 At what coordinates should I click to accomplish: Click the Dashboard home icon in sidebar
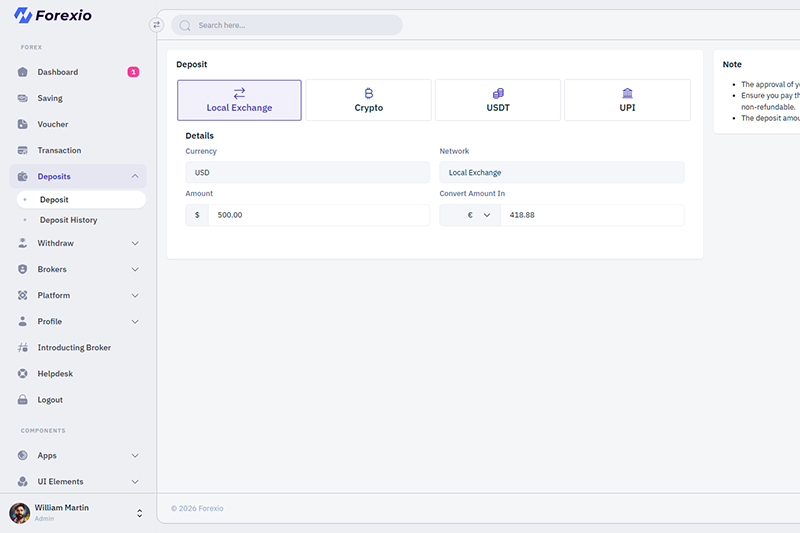point(23,72)
